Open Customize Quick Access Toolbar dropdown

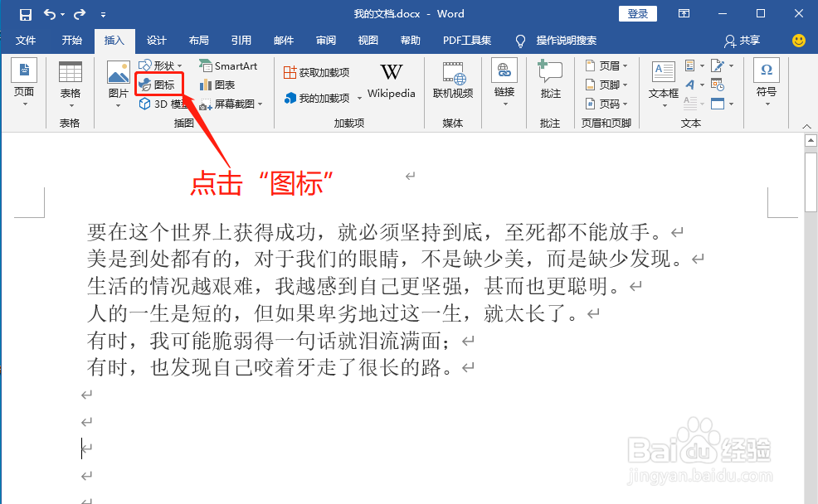tap(104, 15)
